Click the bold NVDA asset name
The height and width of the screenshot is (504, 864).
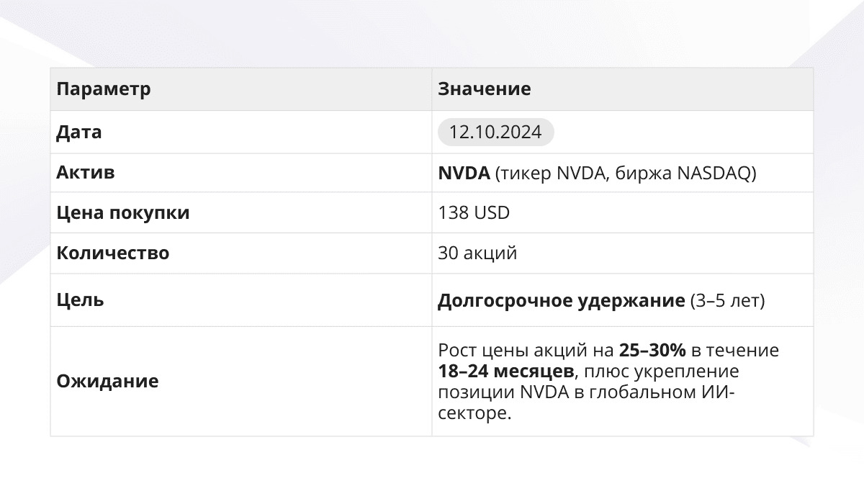[464, 174]
